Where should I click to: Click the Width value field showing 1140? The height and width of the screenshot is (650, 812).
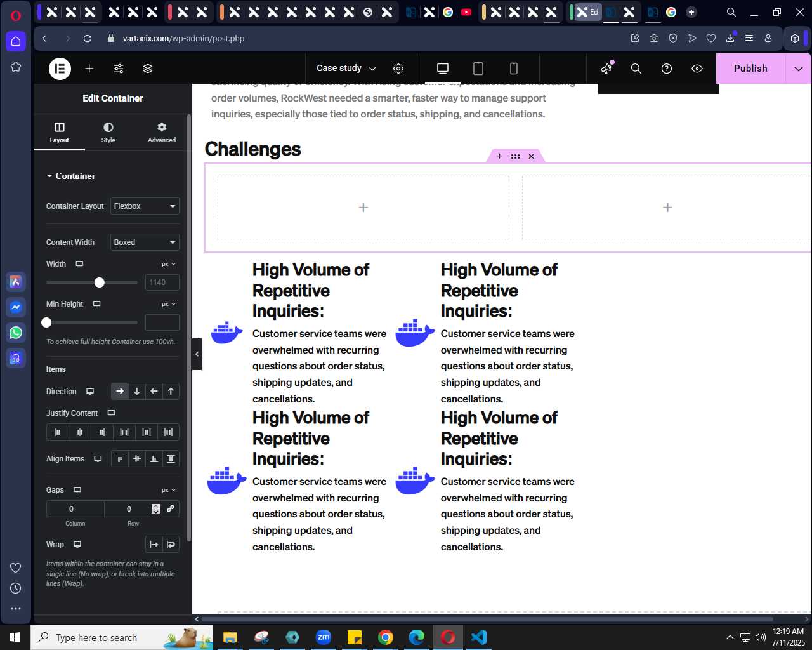pos(162,282)
